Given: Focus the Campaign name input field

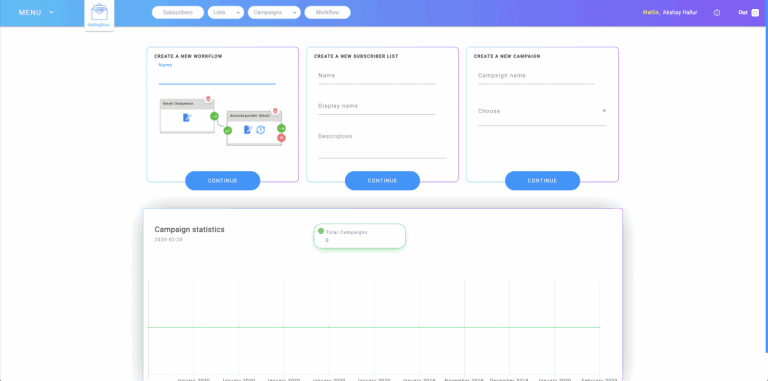Looking at the screenshot, I should point(536,76).
